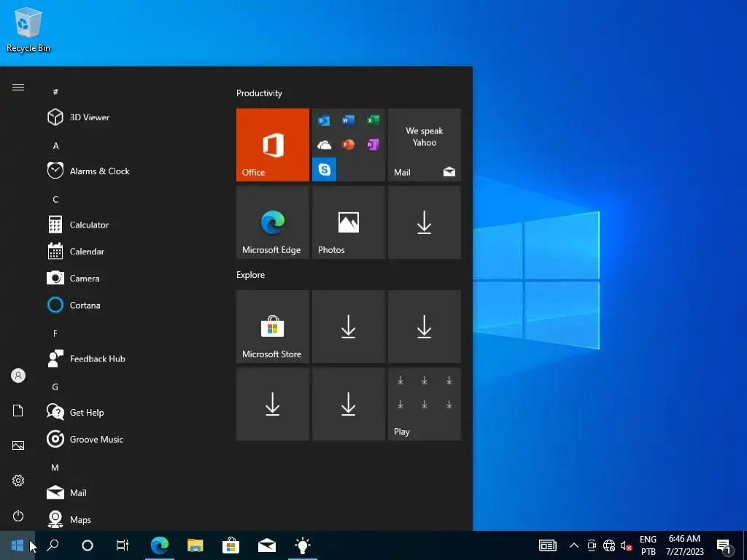The width and height of the screenshot is (747, 560).
Task: Open Skype in the Office apps tile
Action: pos(324,169)
